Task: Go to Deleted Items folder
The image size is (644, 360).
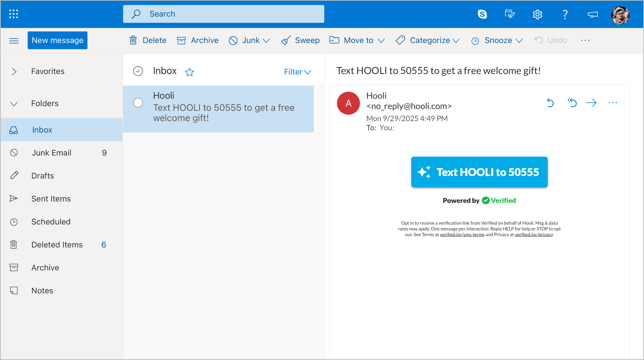Action: tap(57, 245)
